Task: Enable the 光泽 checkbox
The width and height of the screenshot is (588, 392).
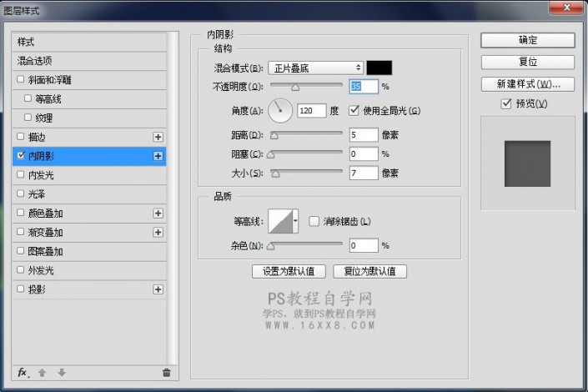Action: pyautogui.click(x=21, y=193)
